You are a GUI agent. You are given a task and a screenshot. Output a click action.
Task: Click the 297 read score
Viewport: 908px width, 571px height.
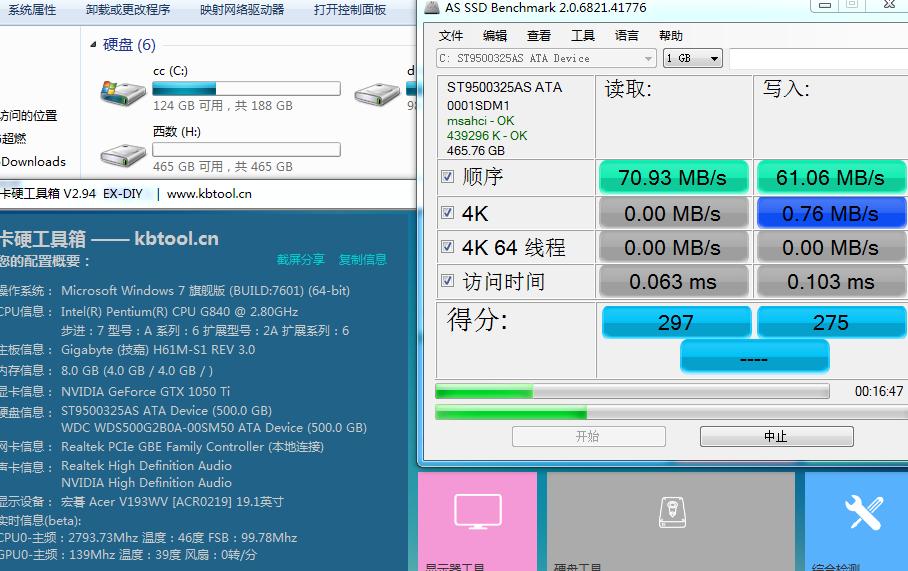676,322
